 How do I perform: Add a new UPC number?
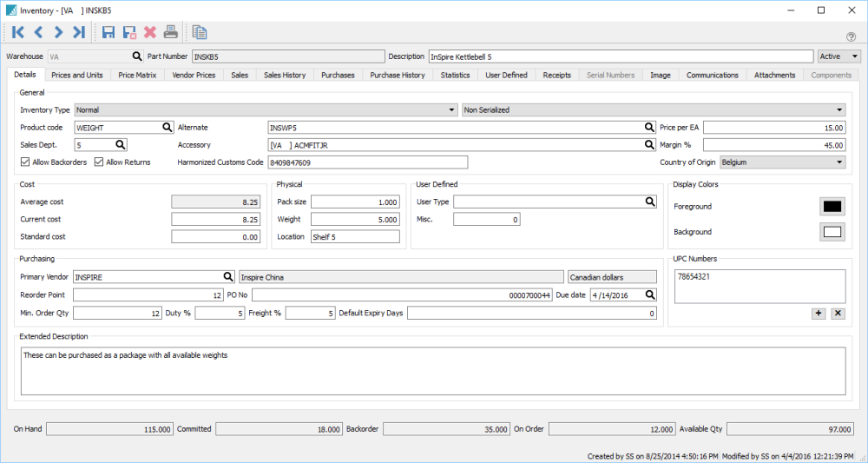819,313
